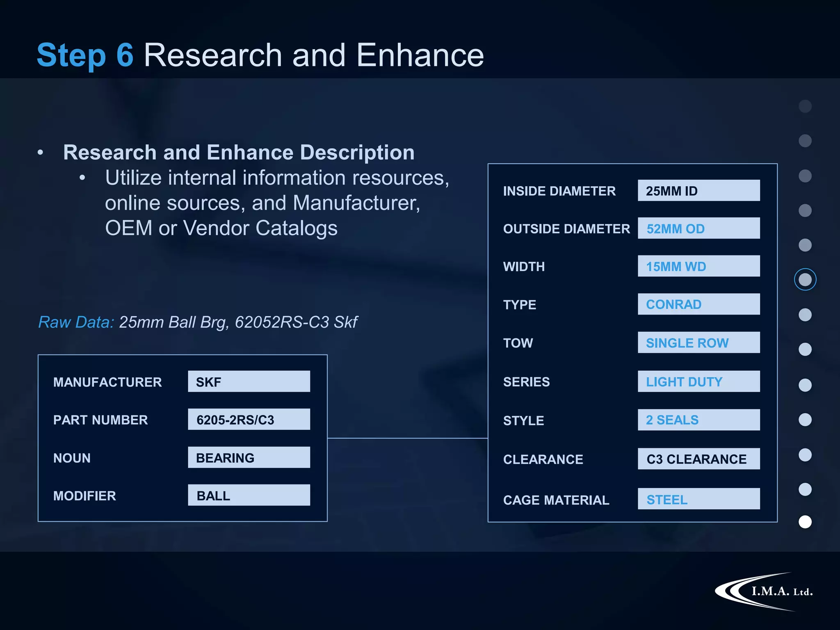This screenshot has height=630, width=840.
Task: Click the 15MM WD width field
Action: pos(698,266)
